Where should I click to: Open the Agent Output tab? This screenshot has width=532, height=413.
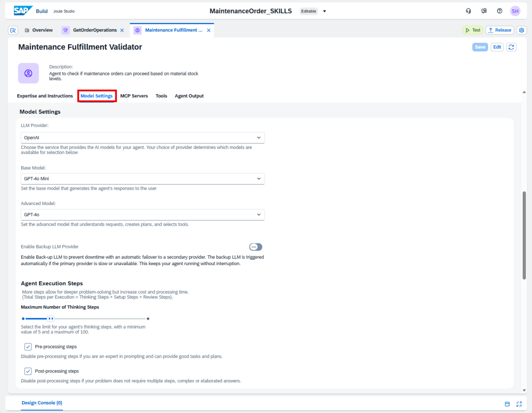click(189, 96)
